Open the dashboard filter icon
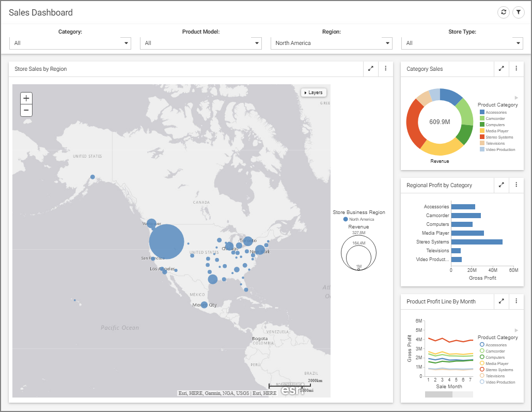 pos(518,12)
